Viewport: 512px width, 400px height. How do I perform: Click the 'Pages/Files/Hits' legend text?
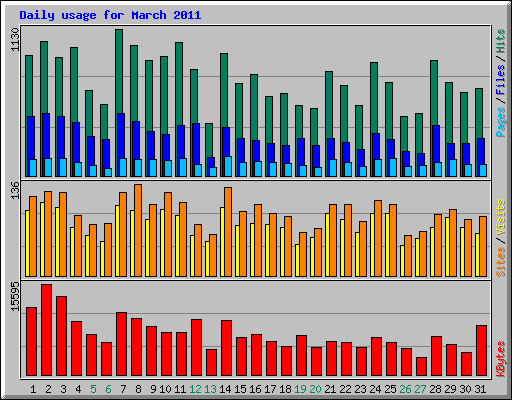[501, 83]
